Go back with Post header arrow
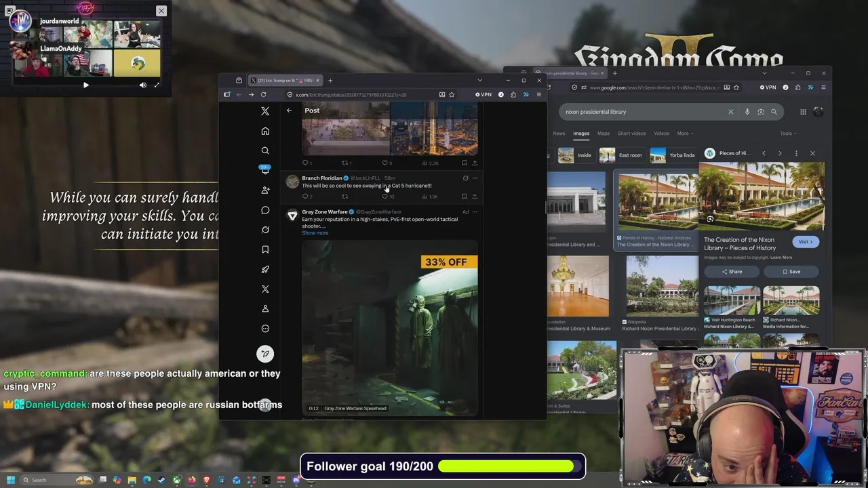This screenshot has height=488, width=868. coord(290,110)
